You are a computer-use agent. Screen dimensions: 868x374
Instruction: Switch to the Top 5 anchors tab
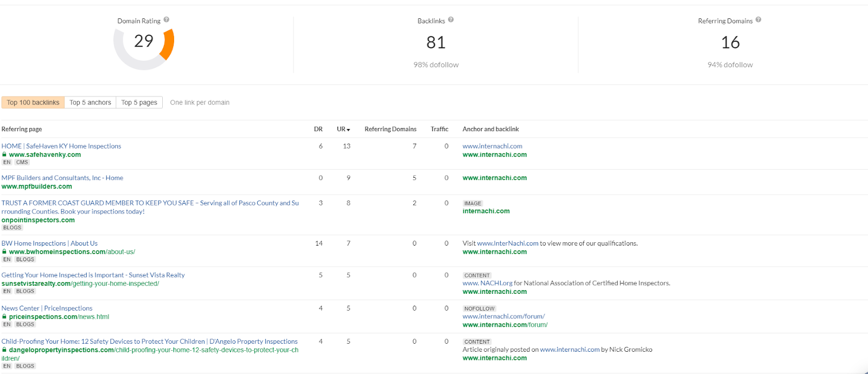90,102
